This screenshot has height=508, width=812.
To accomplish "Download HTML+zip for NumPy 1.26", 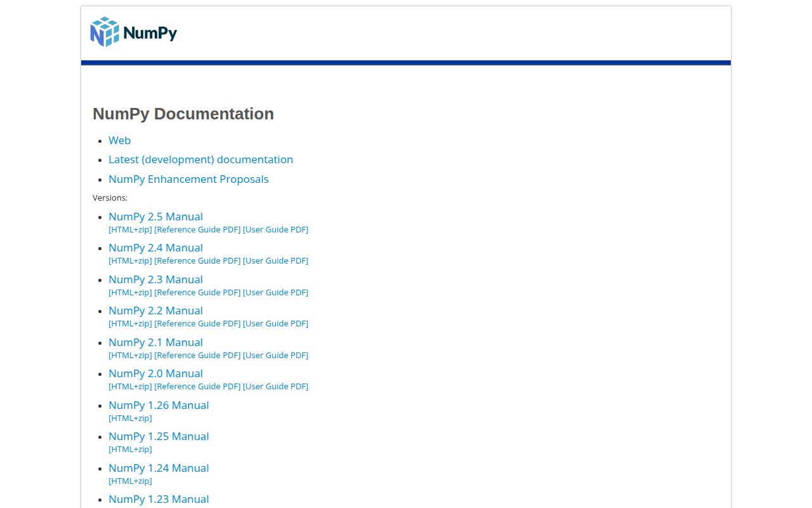I will [130, 418].
